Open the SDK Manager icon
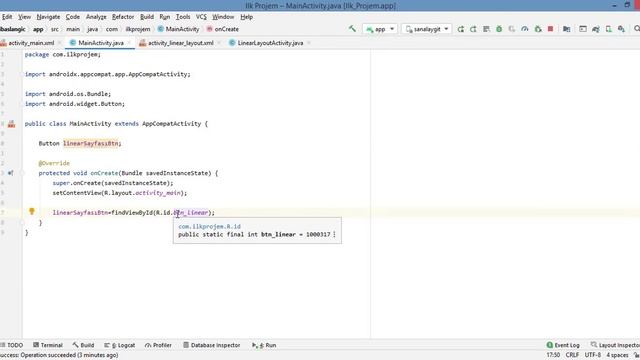Viewport: 640px width, 360px height. coord(621,29)
